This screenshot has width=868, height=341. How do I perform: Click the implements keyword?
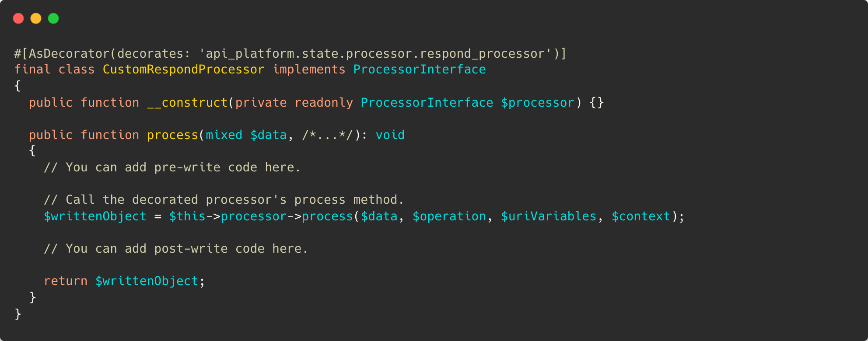click(309, 70)
